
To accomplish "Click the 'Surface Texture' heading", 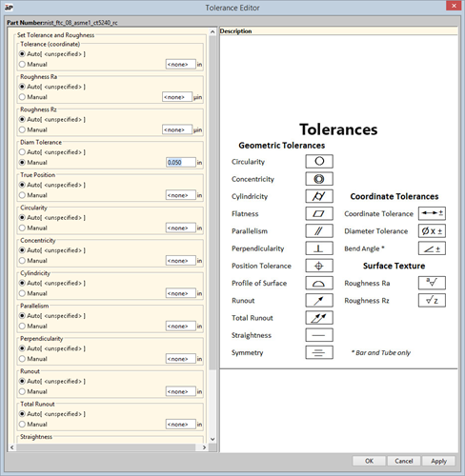I will [394, 266].
